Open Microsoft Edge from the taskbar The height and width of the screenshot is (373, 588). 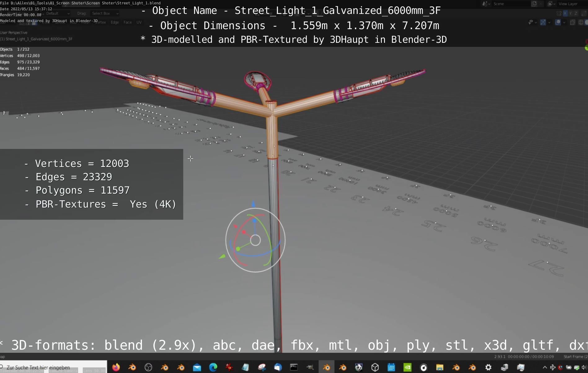[x=213, y=367]
